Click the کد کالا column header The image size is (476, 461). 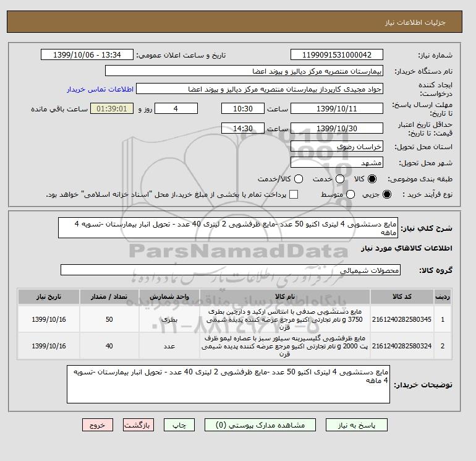[x=402, y=296]
